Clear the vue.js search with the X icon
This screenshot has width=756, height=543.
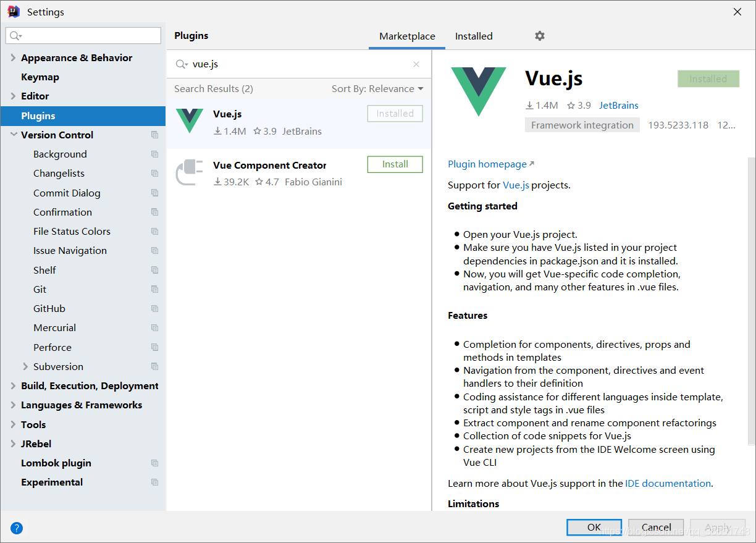pyautogui.click(x=416, y=64)
